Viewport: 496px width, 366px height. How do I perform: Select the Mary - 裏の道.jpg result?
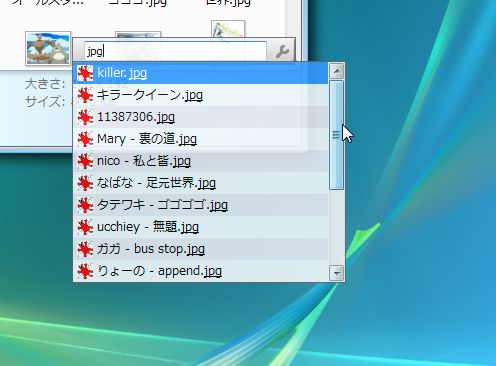201,139
